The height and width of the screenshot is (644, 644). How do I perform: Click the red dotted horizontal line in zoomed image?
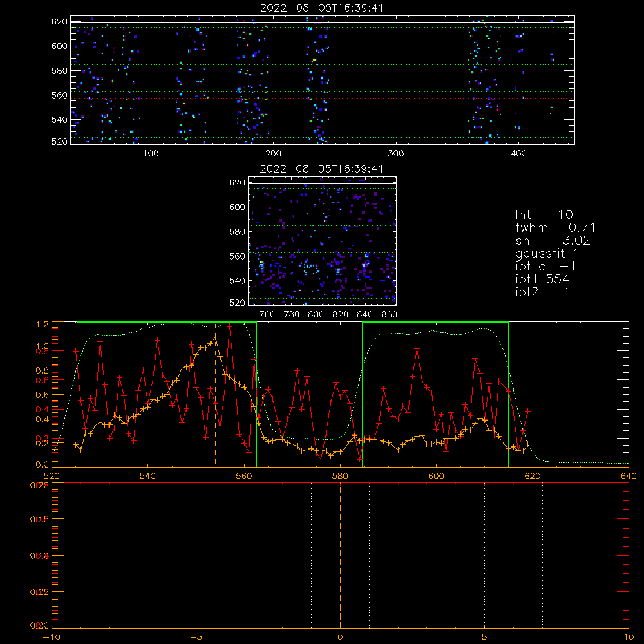point(322,263)
